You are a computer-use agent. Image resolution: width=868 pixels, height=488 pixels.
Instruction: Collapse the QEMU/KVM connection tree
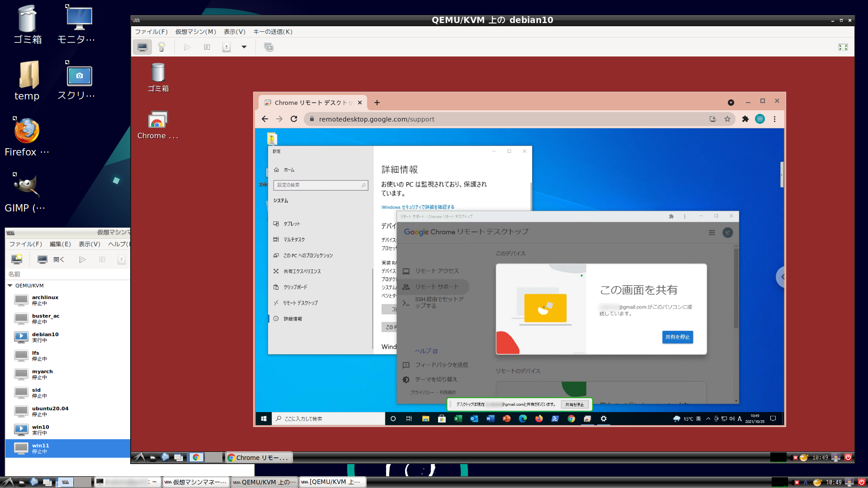[x=10, y=286]
